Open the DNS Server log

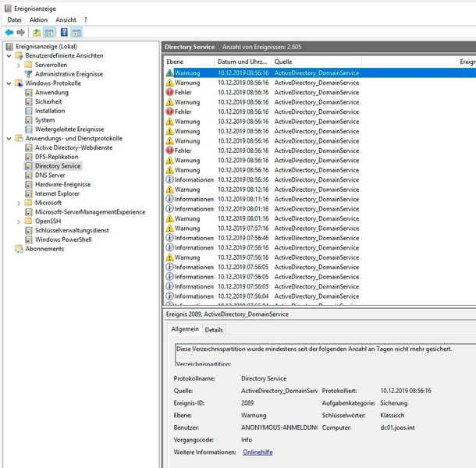point(50,175)
